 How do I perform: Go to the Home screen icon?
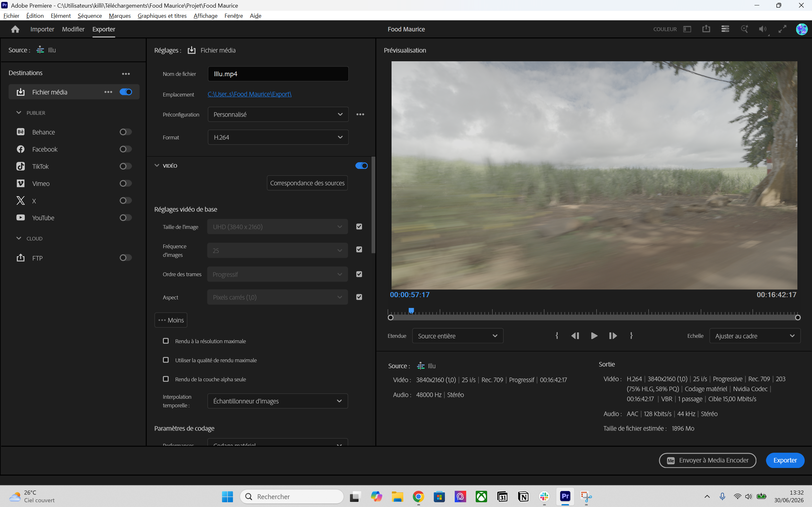15,29
